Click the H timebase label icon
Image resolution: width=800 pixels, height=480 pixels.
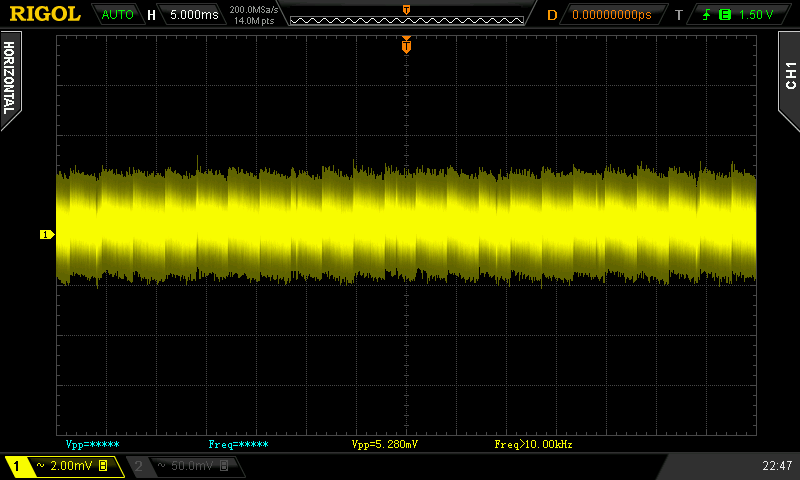point(151,15)
